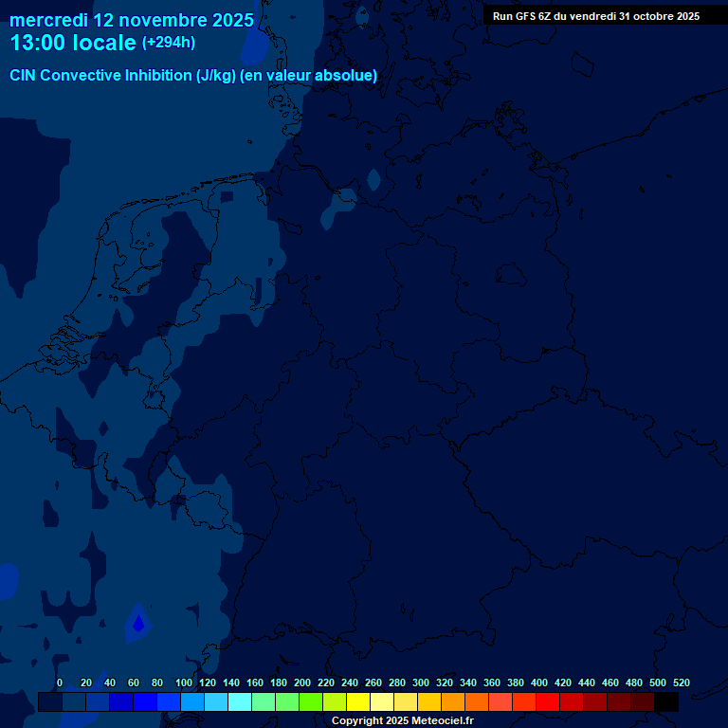Screen dimensions: 728x728
Task: Select the orange legend swatch near 340
Action: point(477,702)
